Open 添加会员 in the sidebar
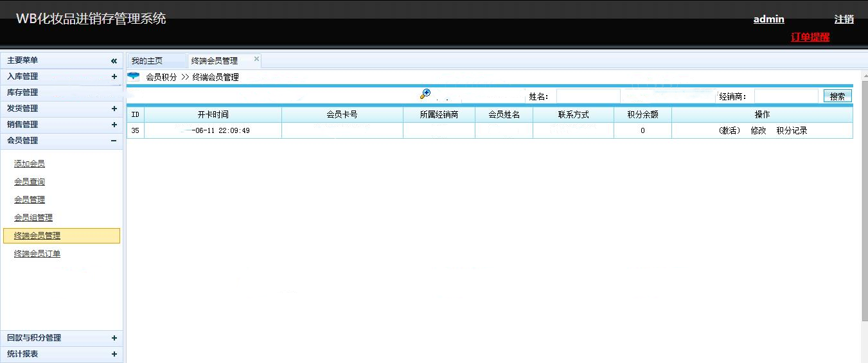The height and width of the screenshot is (363, 868). [x=30, y=164]
